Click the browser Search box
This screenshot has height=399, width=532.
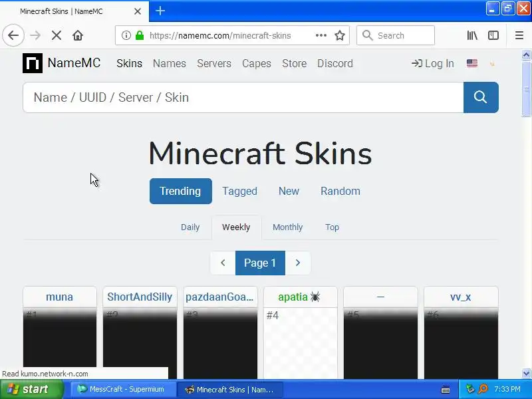[x=396, y=35]
